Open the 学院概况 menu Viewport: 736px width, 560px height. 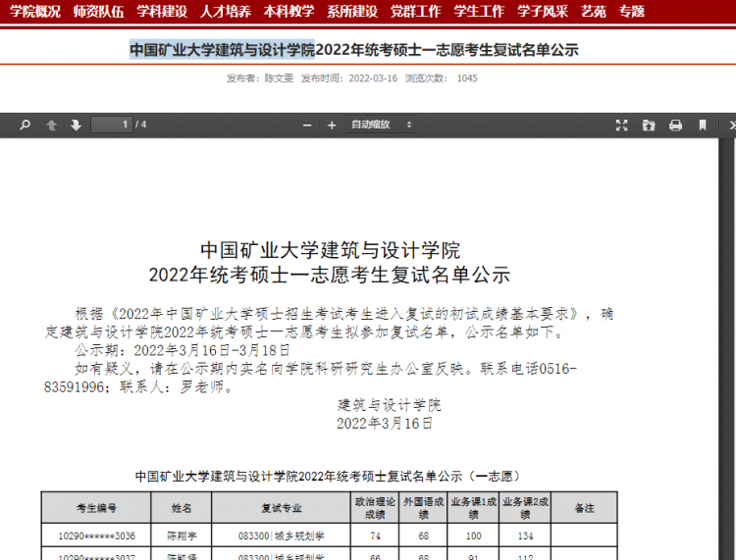click(x=35, y=11)
